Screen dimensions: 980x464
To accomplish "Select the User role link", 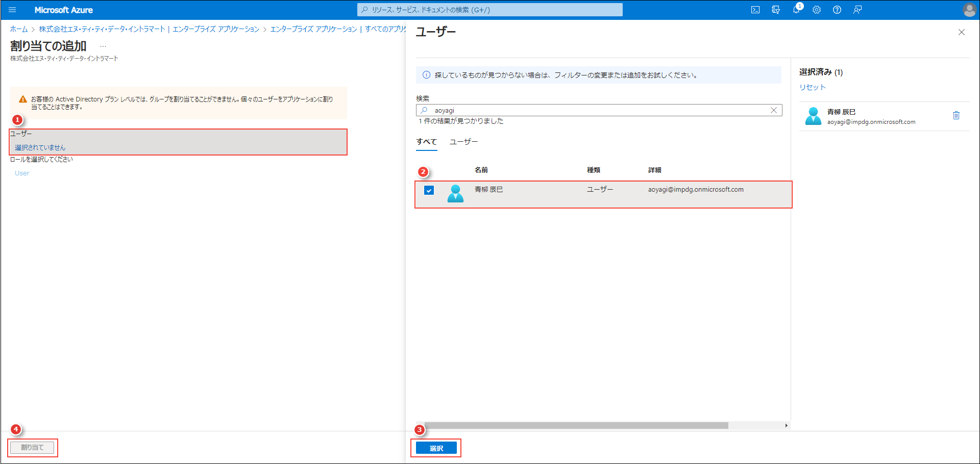I will coord(21,173).
